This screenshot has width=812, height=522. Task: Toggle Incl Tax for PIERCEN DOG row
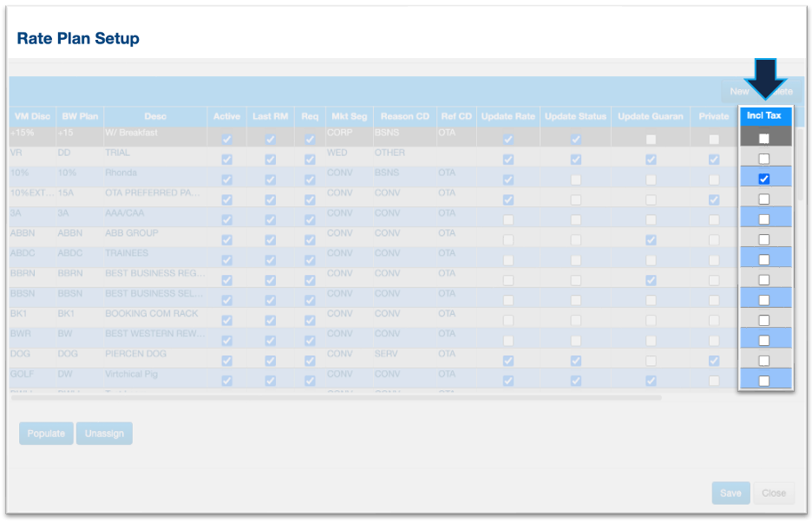click(763, 361)
